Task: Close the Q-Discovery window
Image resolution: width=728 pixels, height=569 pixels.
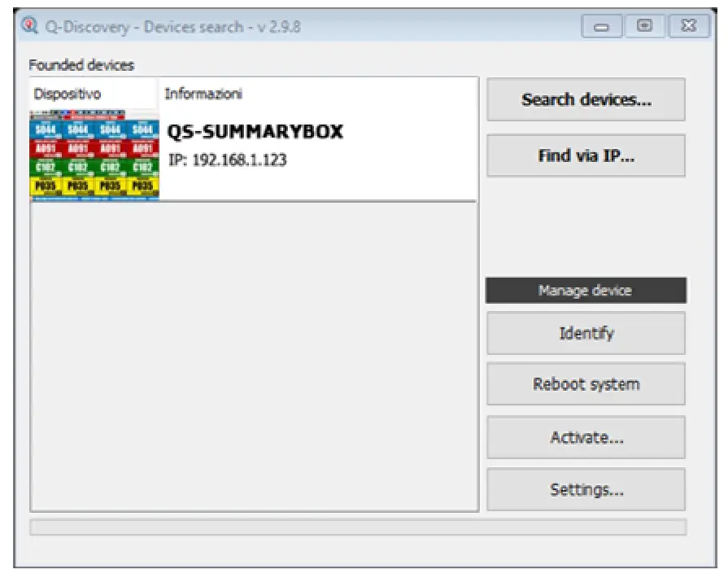Action: pyautogui.click(x=688, y=26)
